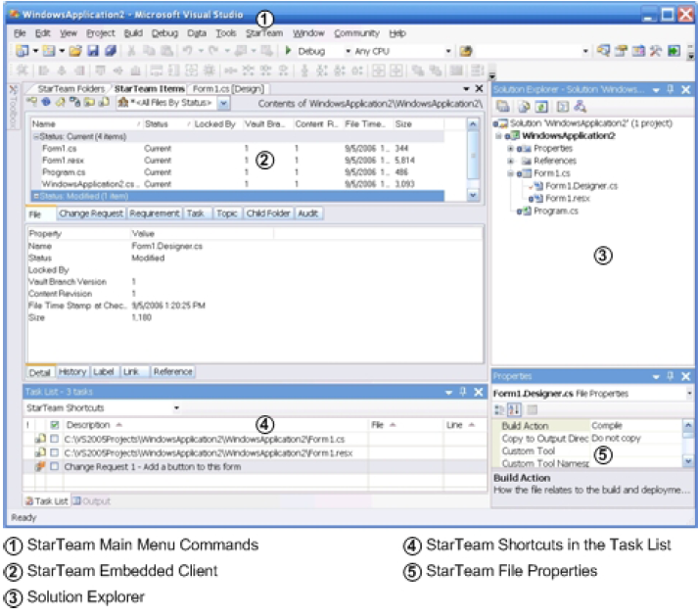Select Form1.Designer.cs in Solution Explorer

tap(581, 186)
